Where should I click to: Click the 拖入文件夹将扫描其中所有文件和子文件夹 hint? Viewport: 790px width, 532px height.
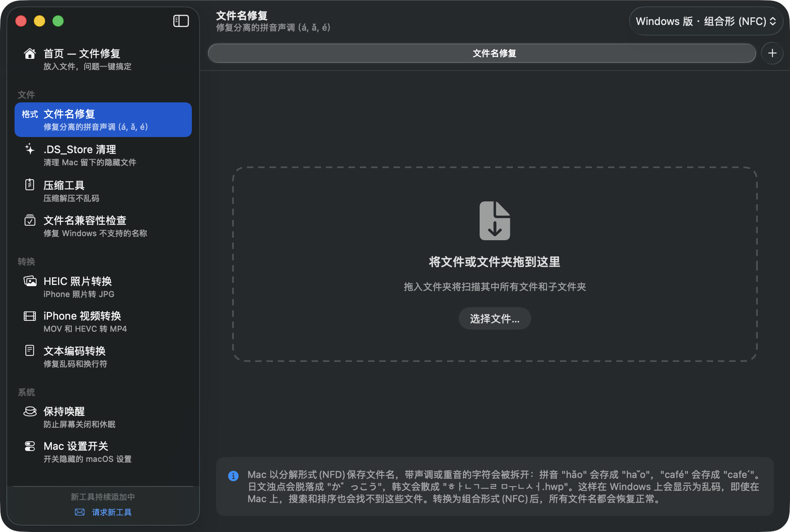(x=495, y=287)
